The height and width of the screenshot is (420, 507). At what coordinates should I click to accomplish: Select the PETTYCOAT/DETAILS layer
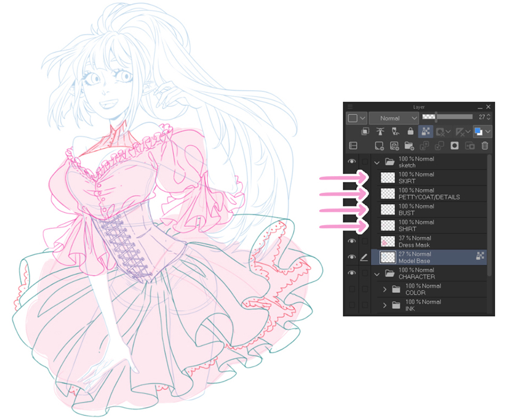point(436,193)
